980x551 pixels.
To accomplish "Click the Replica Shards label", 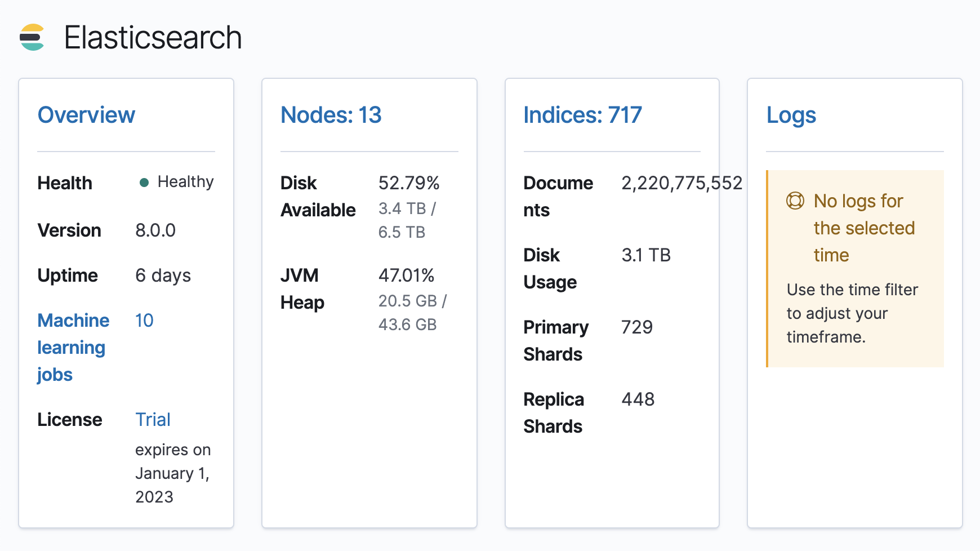I will click(x=554, y=412).
